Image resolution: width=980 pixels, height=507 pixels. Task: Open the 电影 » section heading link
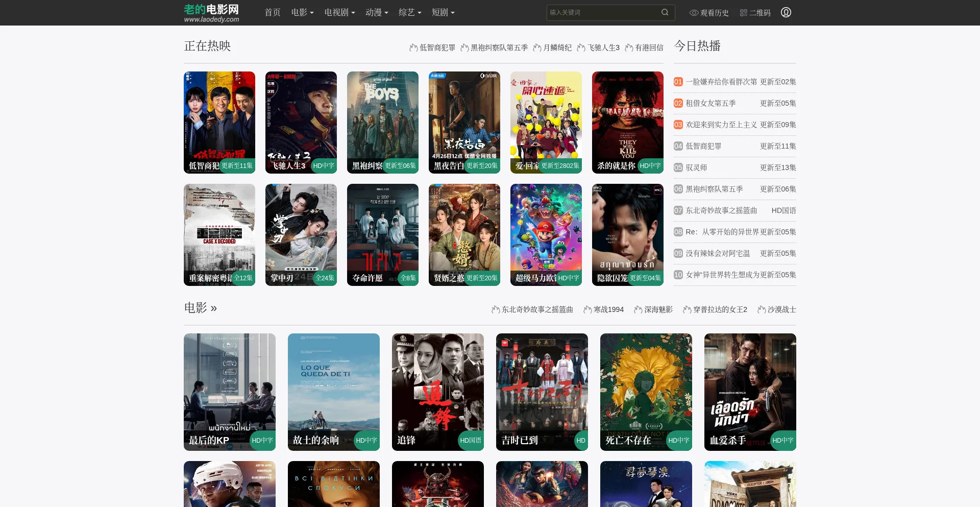pyautogui.click(x=201, y=308)
